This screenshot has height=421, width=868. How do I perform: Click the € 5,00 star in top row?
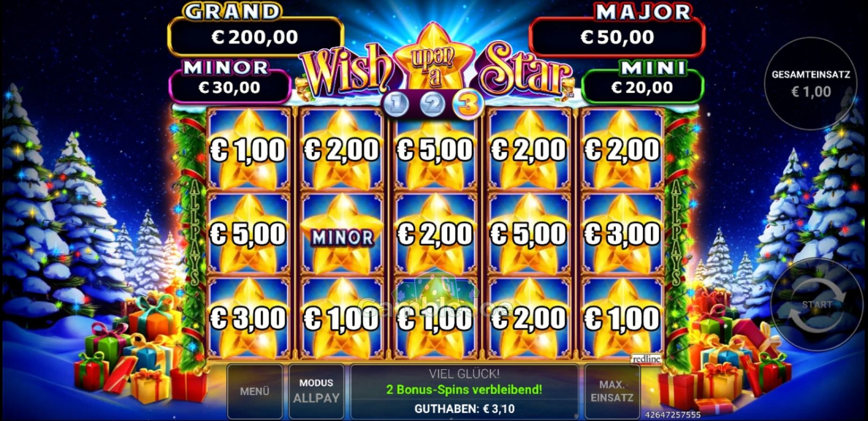(x=435, y=150)
